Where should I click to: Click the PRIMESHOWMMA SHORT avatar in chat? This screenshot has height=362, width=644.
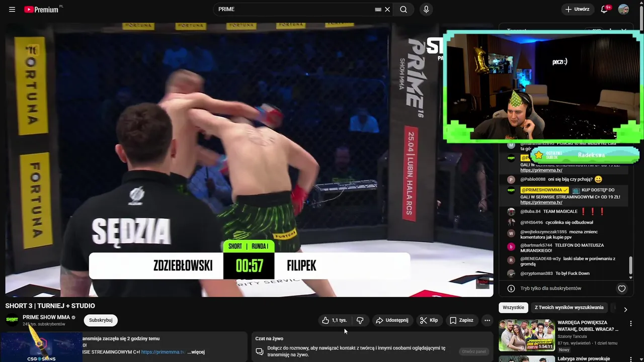[x=511, y=190]
